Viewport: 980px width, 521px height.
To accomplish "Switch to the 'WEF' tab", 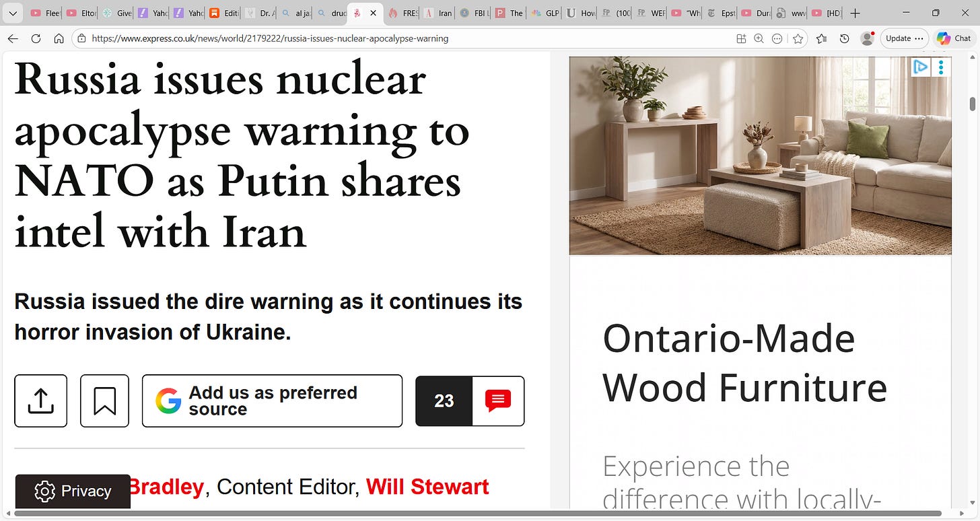I will (652, 13).
